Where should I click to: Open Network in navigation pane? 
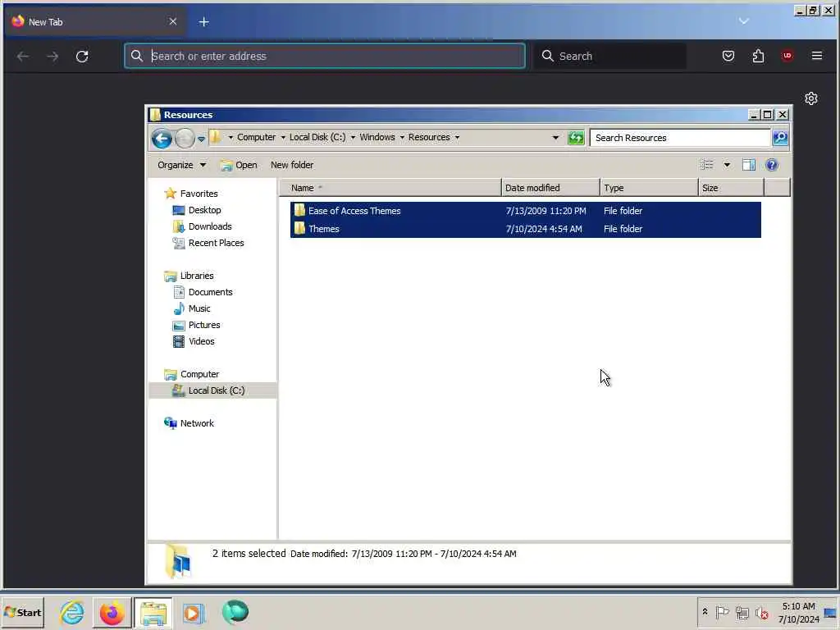197,423
